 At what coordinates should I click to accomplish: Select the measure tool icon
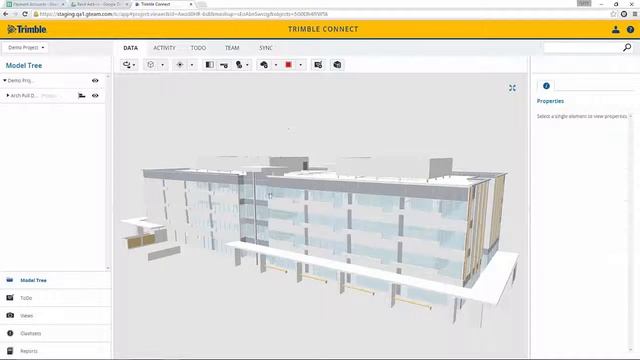(x=224, y=65)
